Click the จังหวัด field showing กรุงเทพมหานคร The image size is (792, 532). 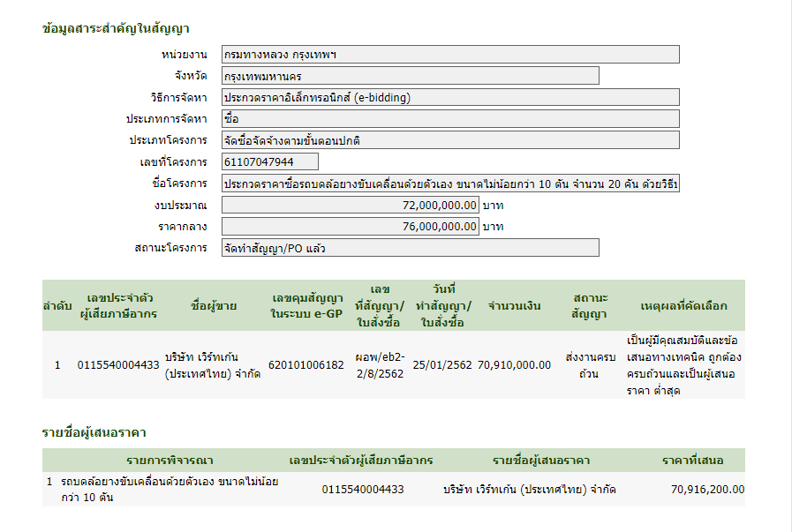point(410,76)
